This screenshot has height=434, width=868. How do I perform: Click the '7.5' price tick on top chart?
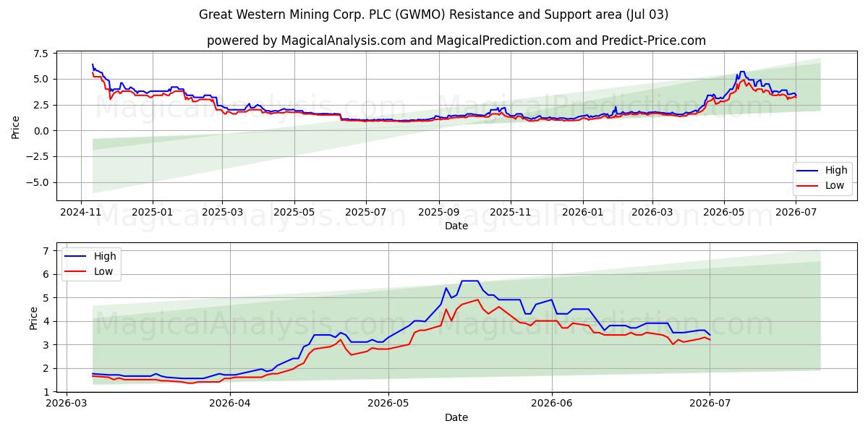click(x=41, y=54)
